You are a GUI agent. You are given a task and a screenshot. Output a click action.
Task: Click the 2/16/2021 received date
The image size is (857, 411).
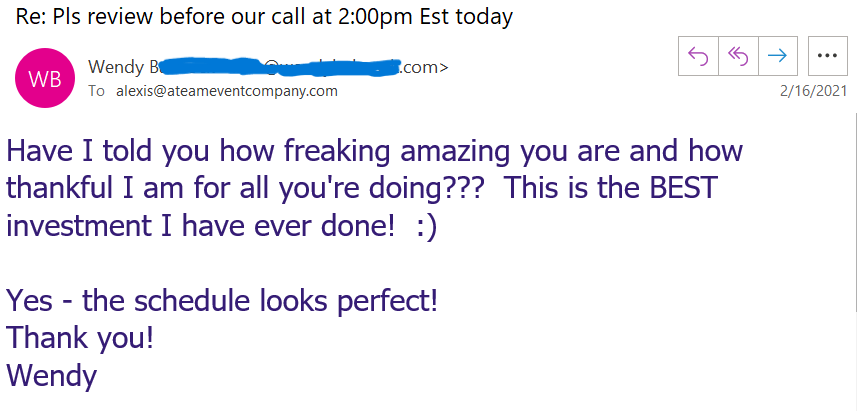pos(813,91)
